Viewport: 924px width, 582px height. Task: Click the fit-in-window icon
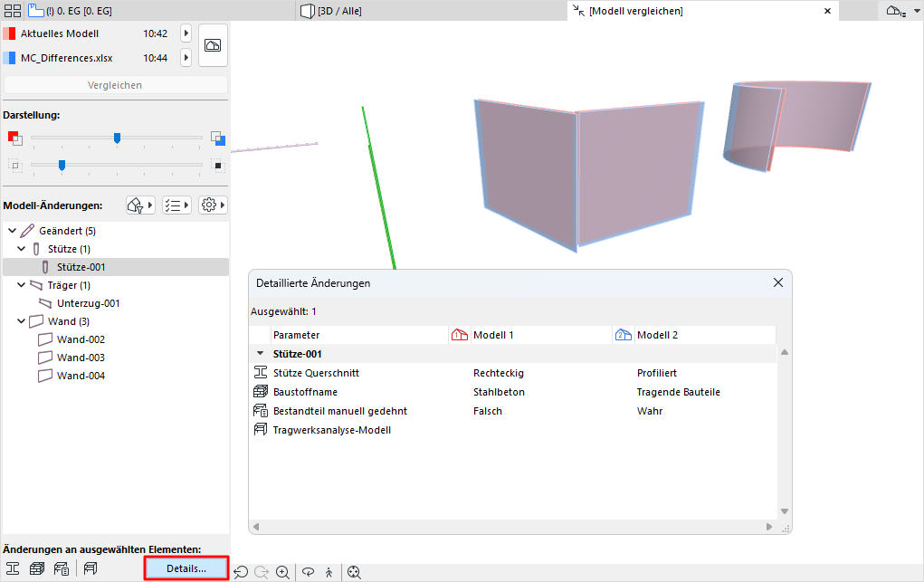coord(354,572)
